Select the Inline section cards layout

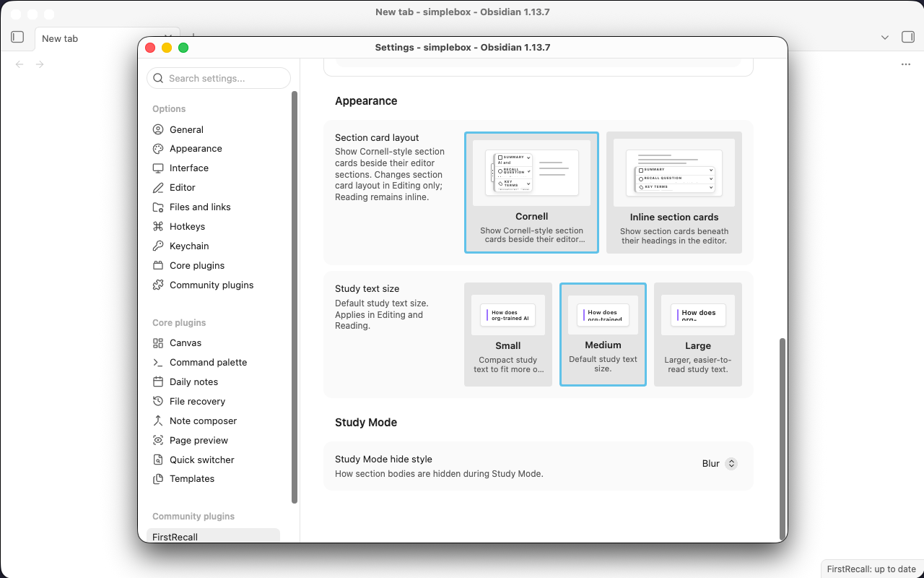(674, 192)
